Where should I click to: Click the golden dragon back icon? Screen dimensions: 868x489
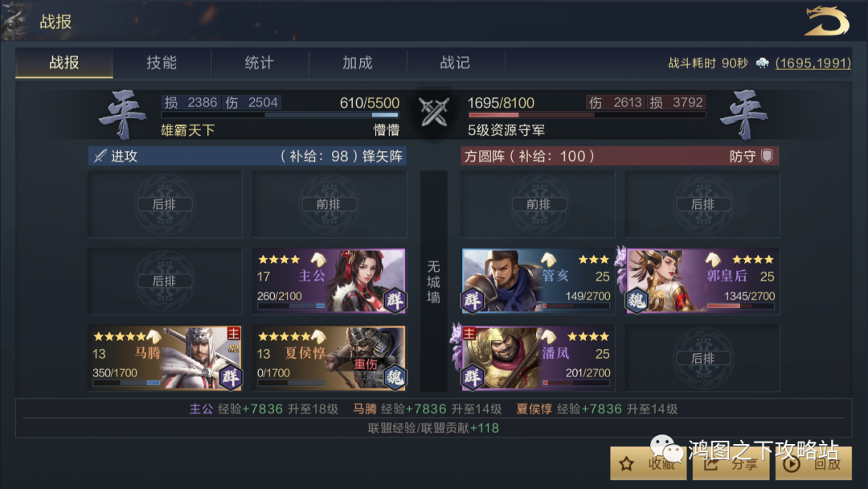827,21
